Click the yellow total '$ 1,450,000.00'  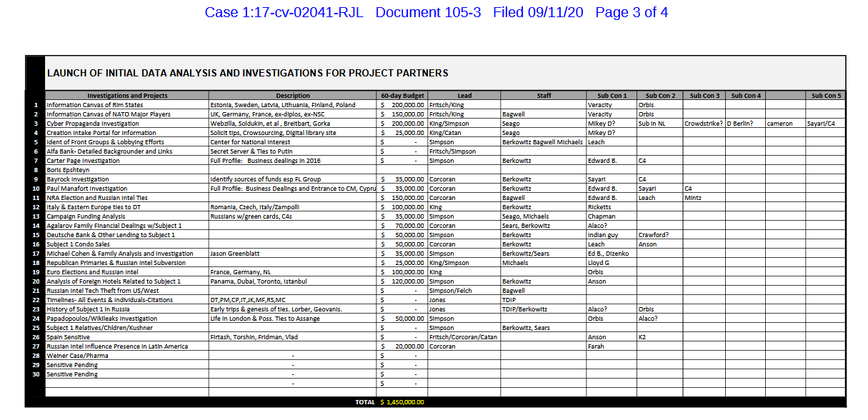click(402, 402)
